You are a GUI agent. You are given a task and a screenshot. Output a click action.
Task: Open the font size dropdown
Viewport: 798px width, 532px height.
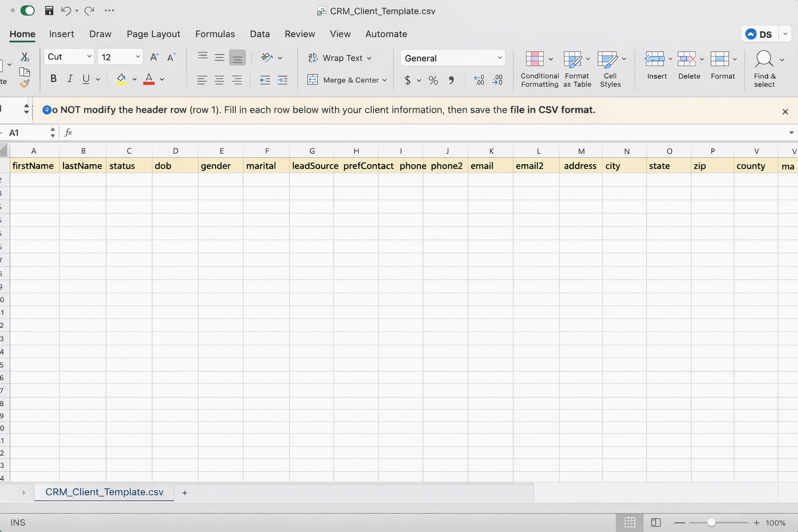(x=137, y=57)
